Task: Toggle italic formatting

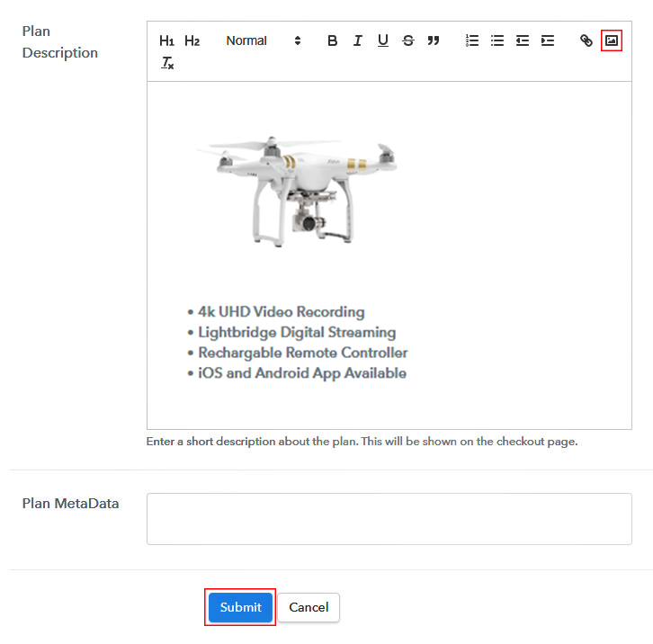Action: 357,40
